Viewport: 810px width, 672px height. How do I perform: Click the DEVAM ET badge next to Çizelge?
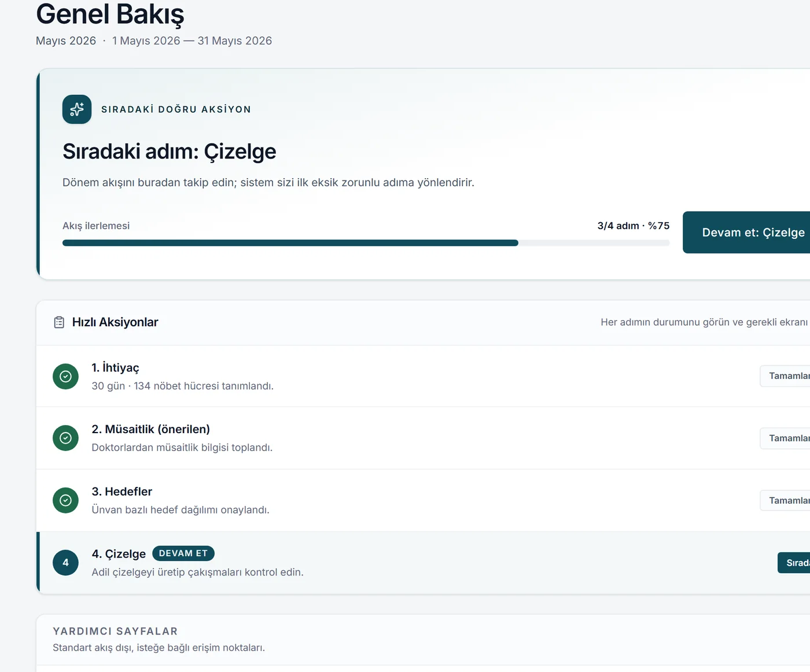pyautogui.click(x=183, y=553)
